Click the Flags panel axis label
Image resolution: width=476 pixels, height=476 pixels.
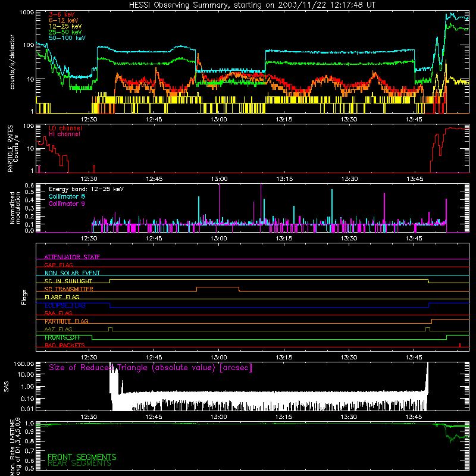[24, 297]
